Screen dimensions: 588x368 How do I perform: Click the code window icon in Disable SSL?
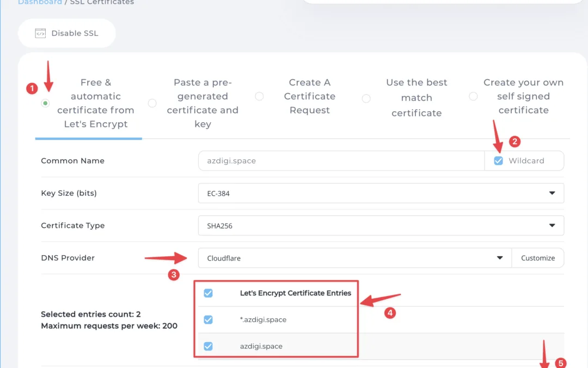(40, 33)
